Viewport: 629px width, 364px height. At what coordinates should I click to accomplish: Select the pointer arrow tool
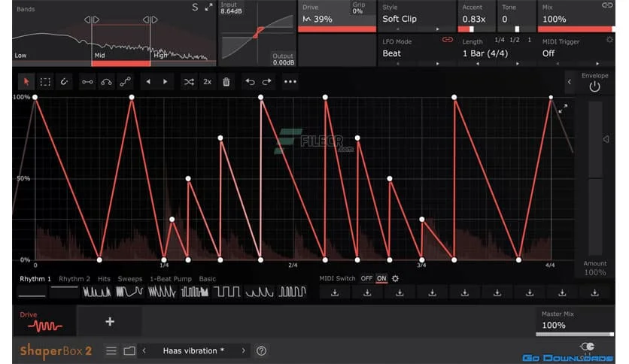(x=26, y=81)
